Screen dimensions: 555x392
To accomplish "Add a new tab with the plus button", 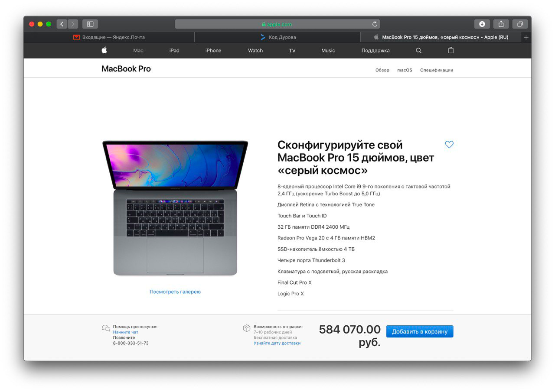I will point(526,37).
